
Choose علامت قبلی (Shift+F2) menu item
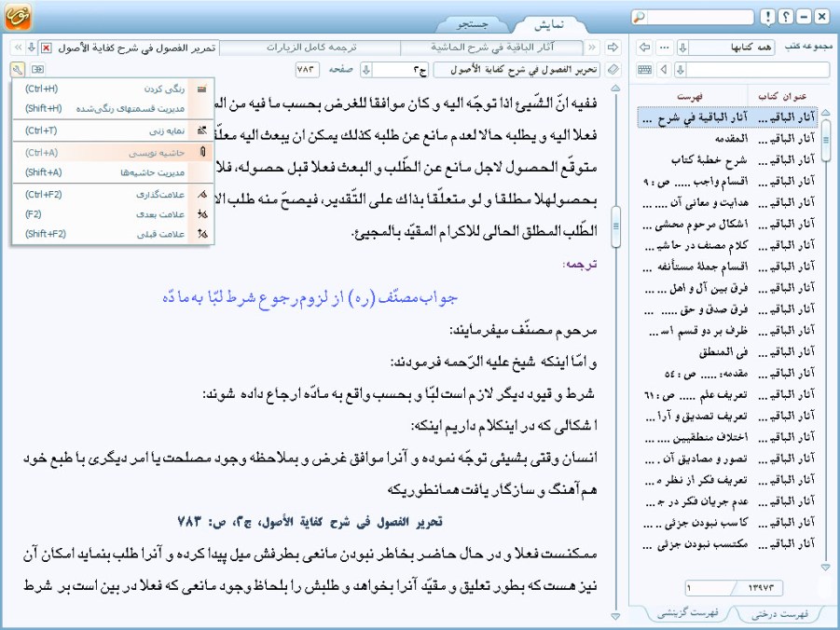click(x=113, y=234)
